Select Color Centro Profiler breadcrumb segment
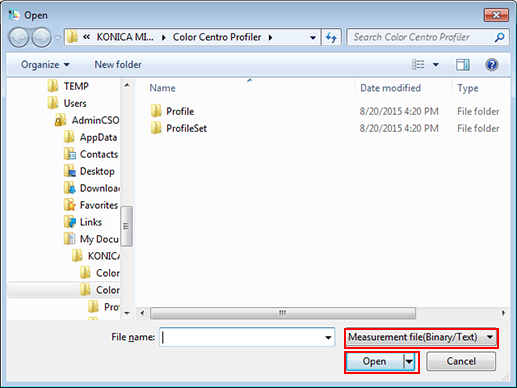Screen dimensions: 517x388 point(217,37)
